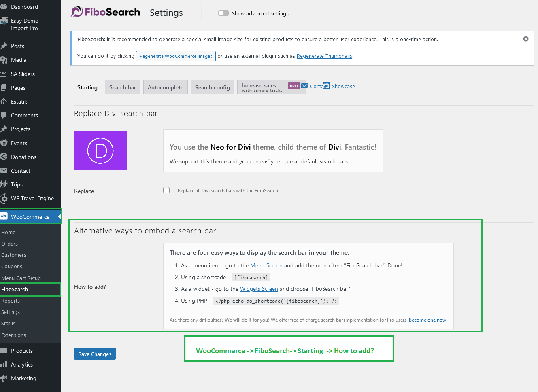Click the Analytics bar chart icon

pyautogui.click(x=4, y=364)
